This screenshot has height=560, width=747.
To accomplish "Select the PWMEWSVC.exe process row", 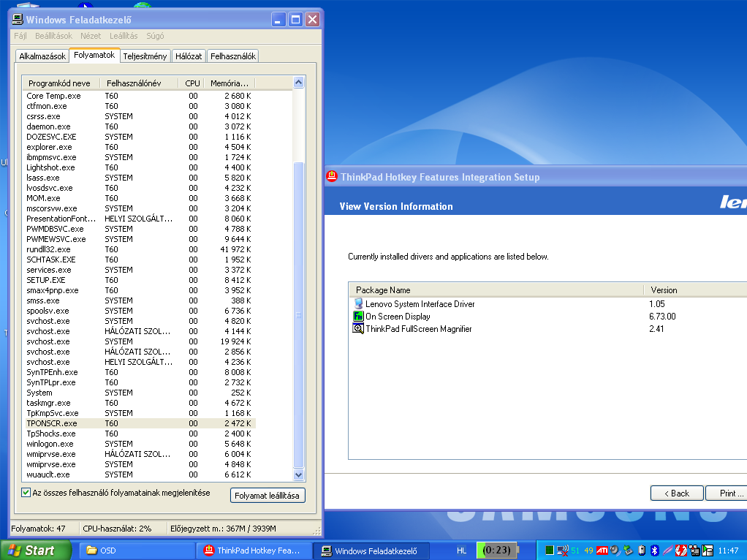I will tap(140, 239).
